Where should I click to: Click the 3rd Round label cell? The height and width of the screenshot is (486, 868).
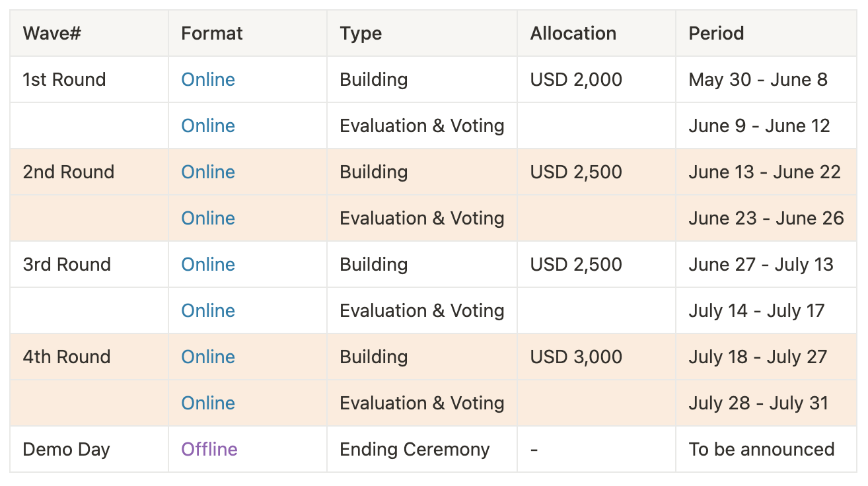tap(66, 265)
